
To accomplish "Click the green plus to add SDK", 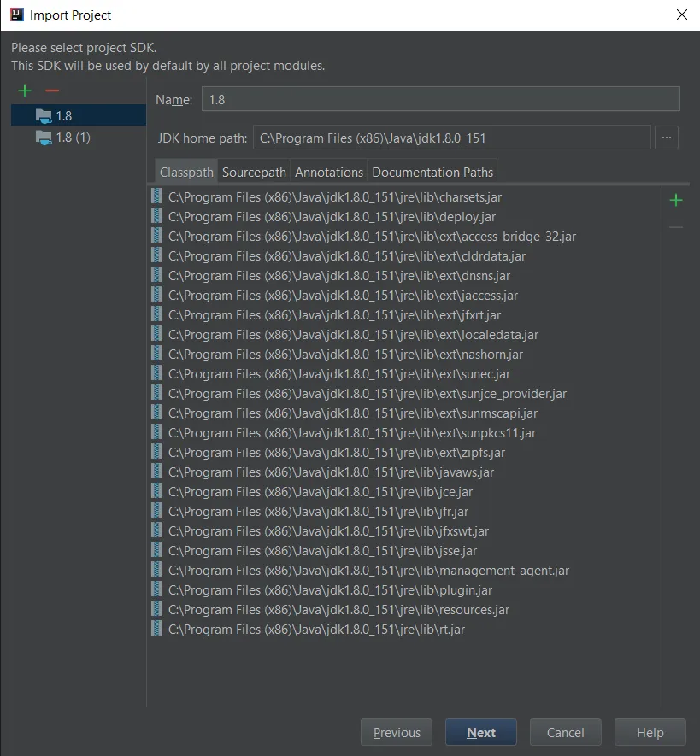I will pos(25,91).
